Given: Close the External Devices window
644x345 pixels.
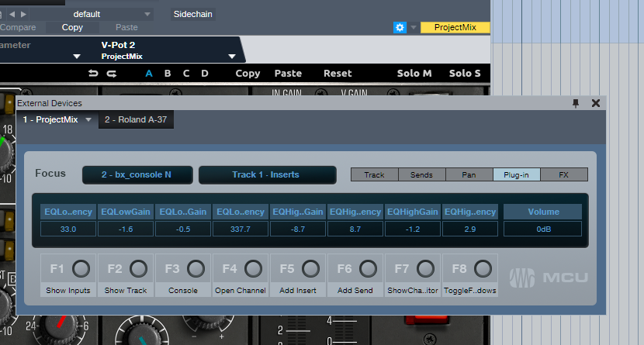Looking at the screenshot, I should [596, 103].
